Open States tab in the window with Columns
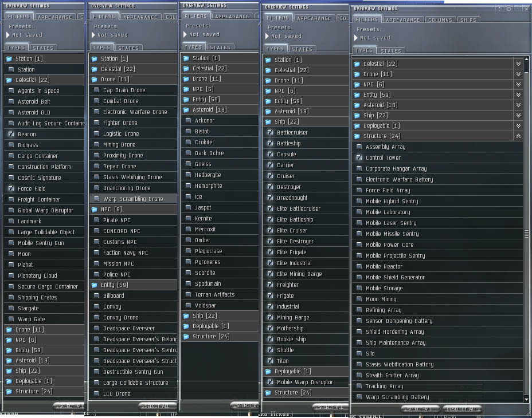This screenshot has width=532, height=418. pyautogui.click(x=390, y=51)
